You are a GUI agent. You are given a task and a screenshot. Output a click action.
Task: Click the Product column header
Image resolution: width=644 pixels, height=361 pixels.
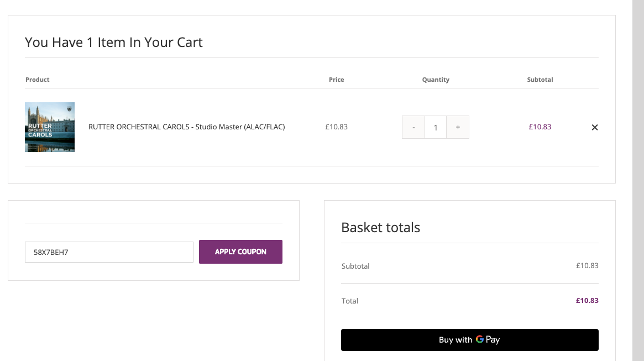coord(38,80)
